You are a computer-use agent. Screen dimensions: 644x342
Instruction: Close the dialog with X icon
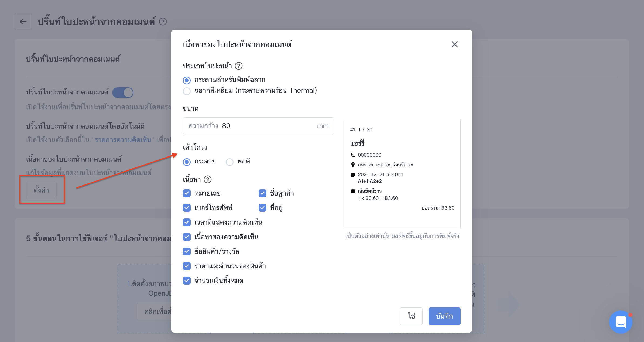(x=455, y=45)
